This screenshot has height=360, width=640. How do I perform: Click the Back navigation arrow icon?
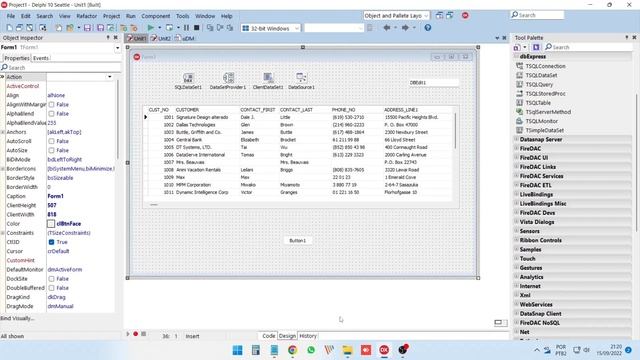pyautogui.click(x=387, y=28)
